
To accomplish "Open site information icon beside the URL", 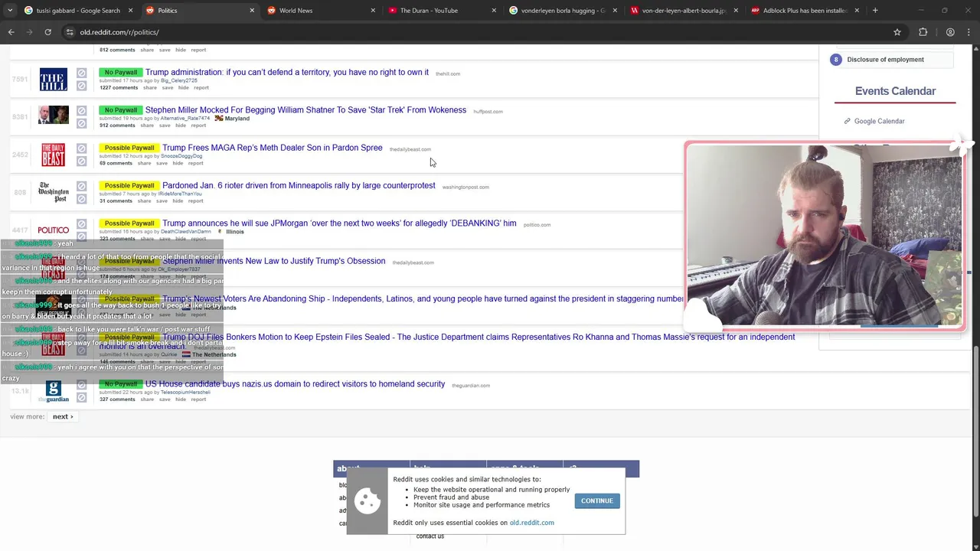I will 70,32.
